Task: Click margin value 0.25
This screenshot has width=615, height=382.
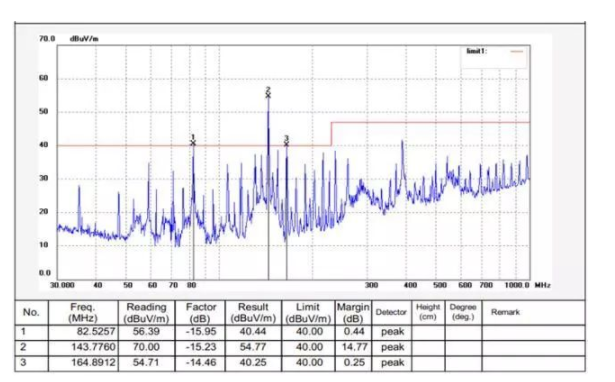Action: 354,362
